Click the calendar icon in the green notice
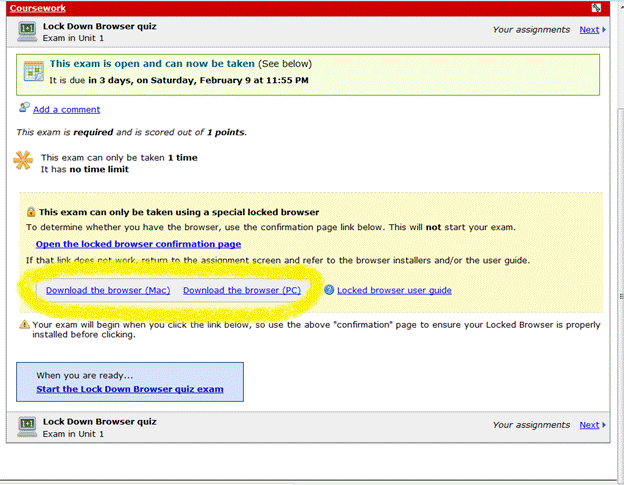The width and height of the screenshot is (624, 485). (x=34, y=71)
